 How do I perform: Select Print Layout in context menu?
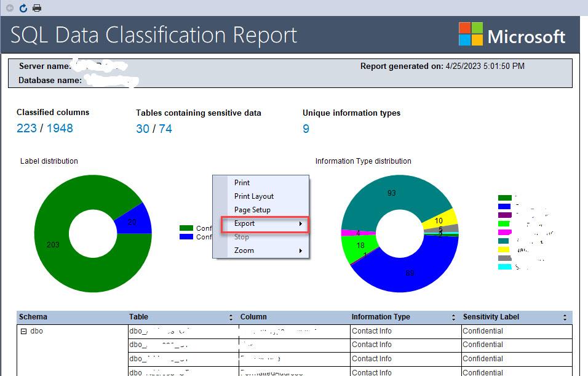point(253,196)
